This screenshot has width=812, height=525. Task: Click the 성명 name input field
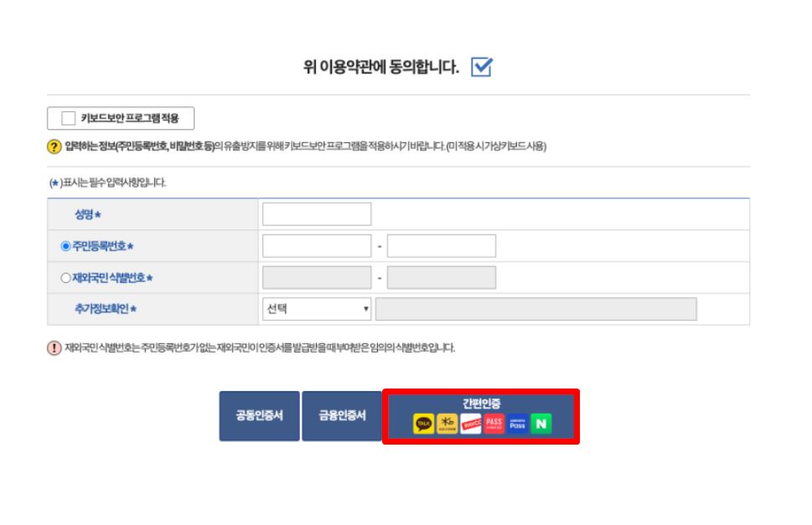(x=317, y=214)
